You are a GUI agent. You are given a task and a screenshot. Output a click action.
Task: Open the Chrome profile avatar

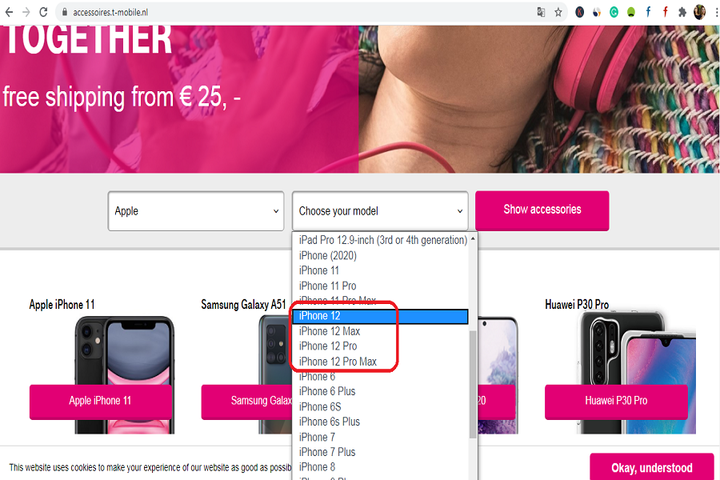pos(699,12)
